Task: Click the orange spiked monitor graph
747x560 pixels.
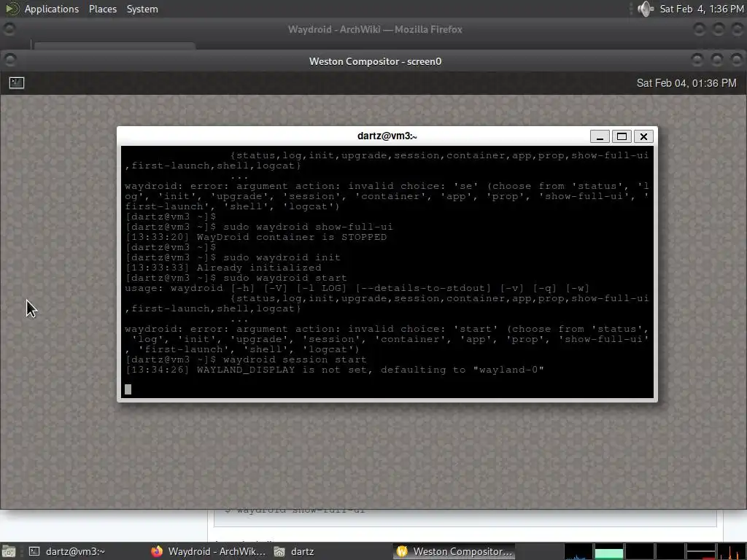Action: tap(731, 551)
